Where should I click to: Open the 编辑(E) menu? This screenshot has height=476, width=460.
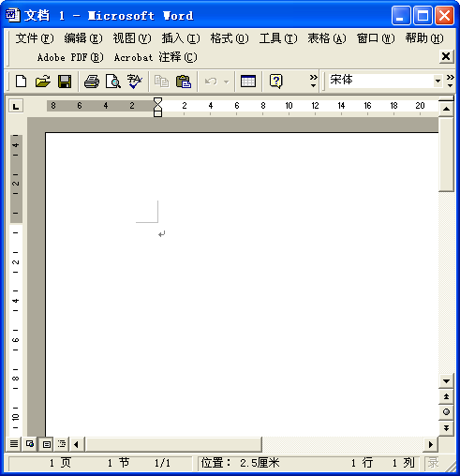83,38
